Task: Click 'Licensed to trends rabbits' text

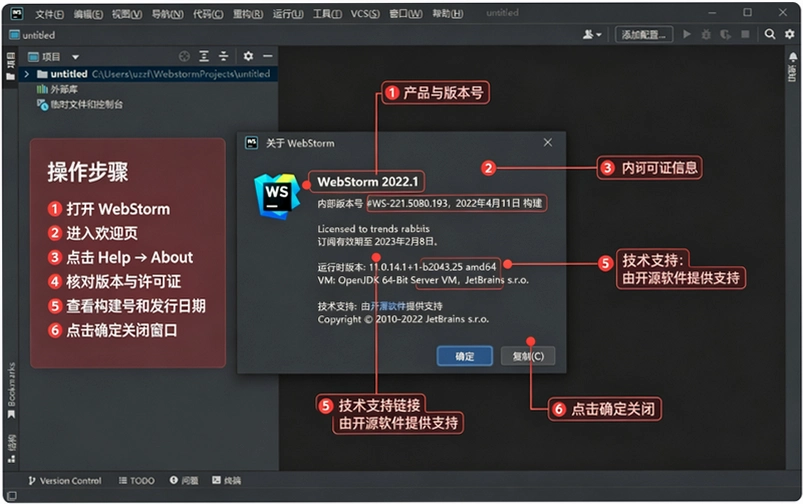Action: coord(373,228)
